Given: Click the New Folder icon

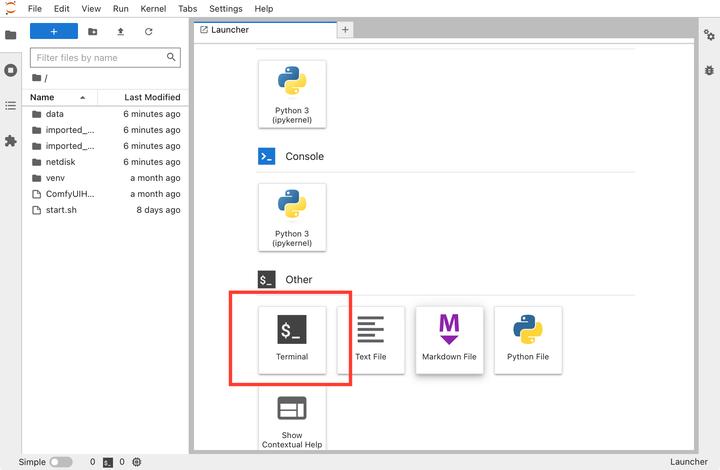Looking at the screenshot, I should [92, 31].
